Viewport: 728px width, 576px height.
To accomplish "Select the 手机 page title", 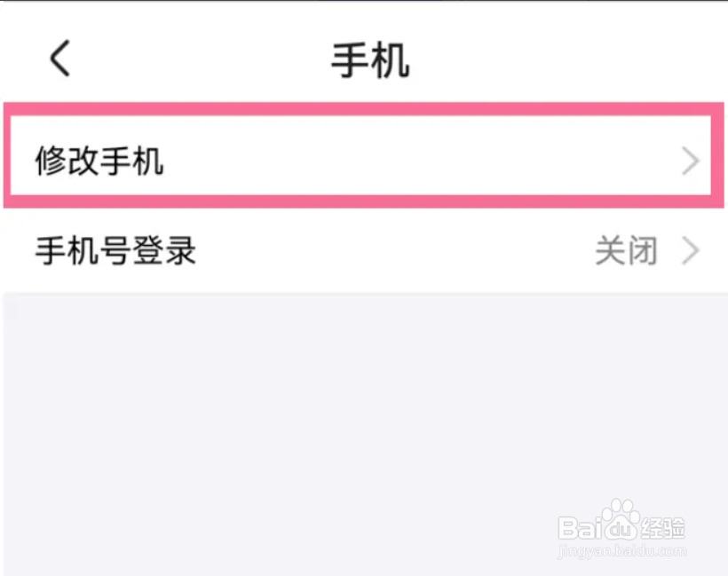I will click(x=370, y=60).
